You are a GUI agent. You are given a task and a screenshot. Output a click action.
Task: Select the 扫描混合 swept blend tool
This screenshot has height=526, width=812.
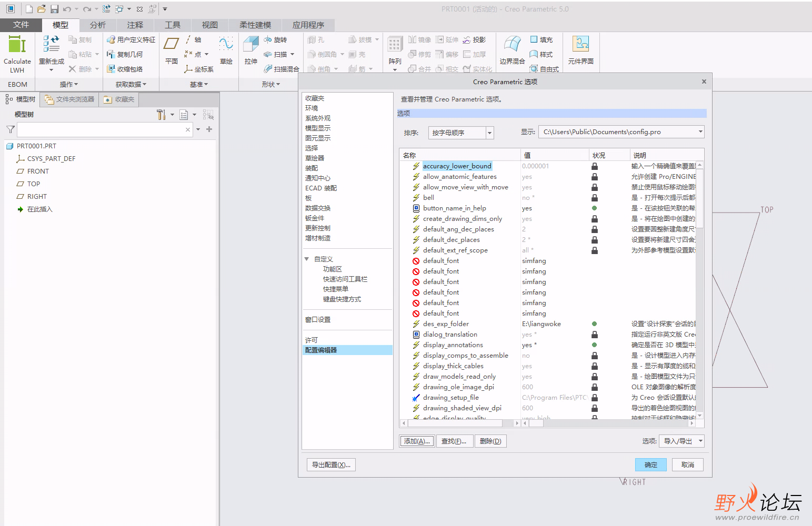coord(282,69)
